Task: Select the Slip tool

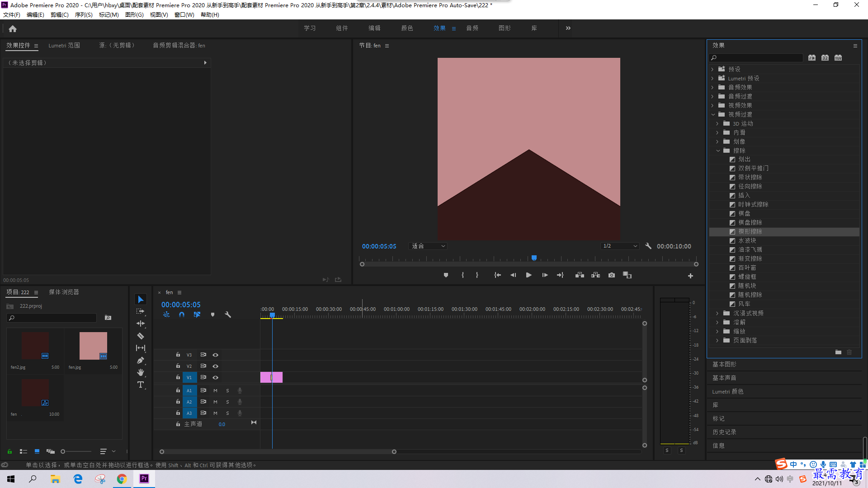Action: [x=141, y=348]
